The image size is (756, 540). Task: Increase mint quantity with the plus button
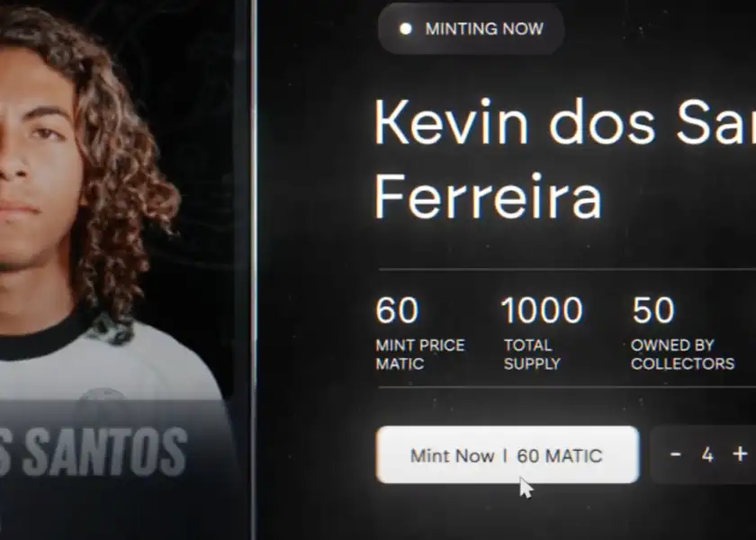pos(740,454)
